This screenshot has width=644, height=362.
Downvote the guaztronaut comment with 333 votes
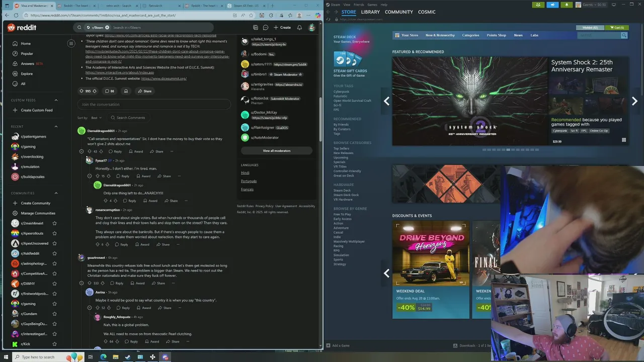tap(103, 283)
